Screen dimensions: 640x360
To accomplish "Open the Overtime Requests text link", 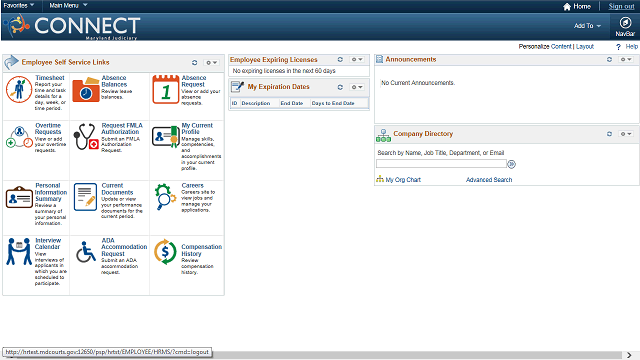I will (x=48, y=129).
